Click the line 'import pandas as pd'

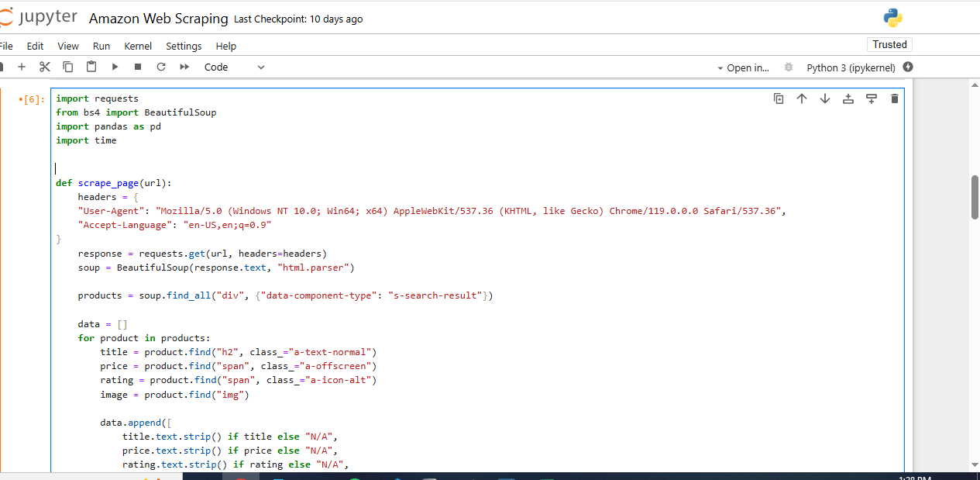point(108,126)
